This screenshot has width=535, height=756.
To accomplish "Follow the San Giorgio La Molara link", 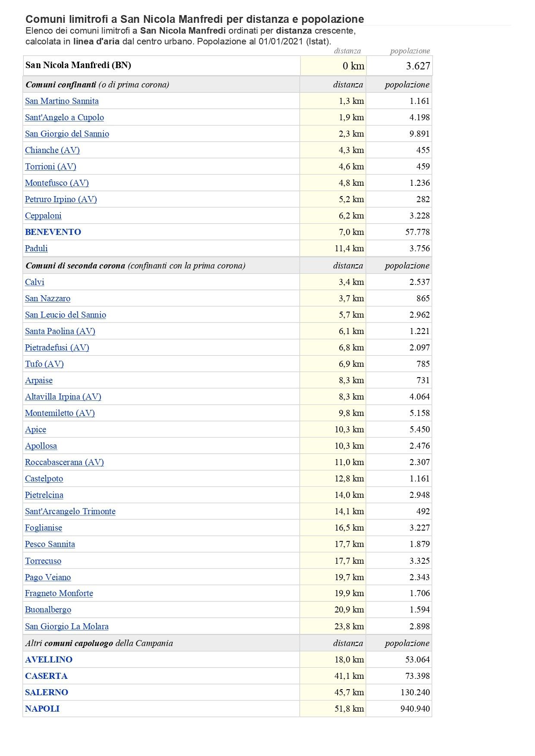I will point(67,626).
